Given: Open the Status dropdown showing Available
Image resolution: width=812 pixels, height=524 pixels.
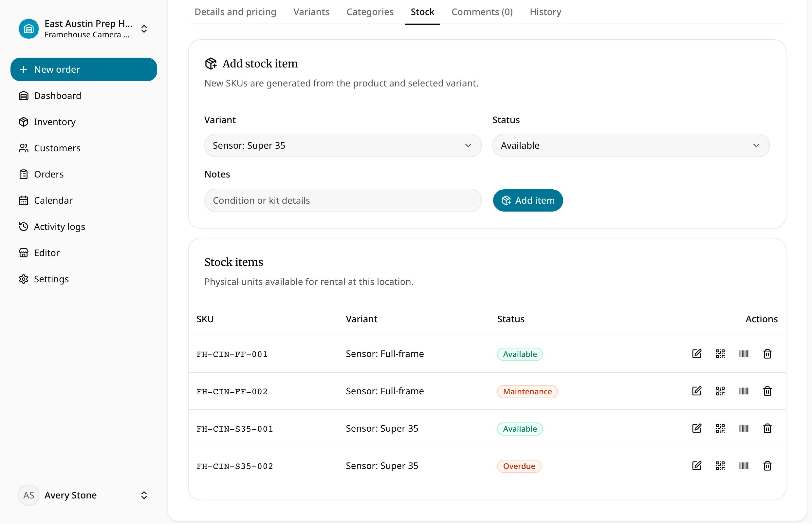Looking at the screenshot, I should pyautogui.click(x=631, y=145).
